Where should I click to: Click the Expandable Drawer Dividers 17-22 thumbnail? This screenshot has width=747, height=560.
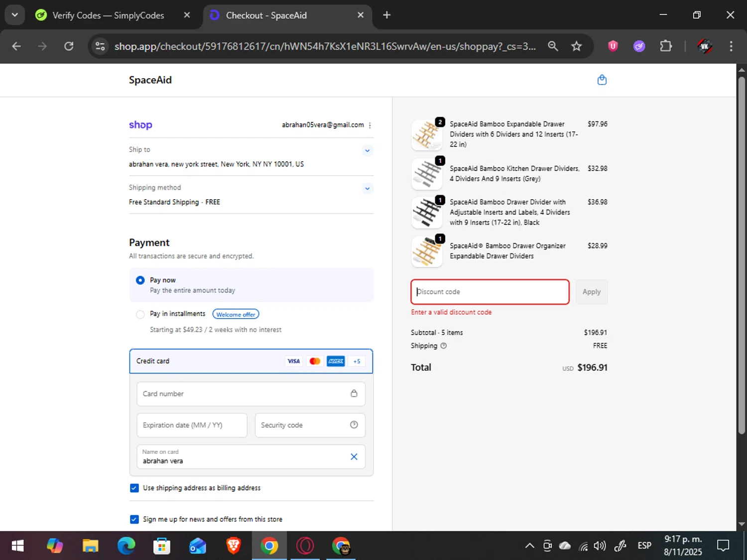point(427,134)
